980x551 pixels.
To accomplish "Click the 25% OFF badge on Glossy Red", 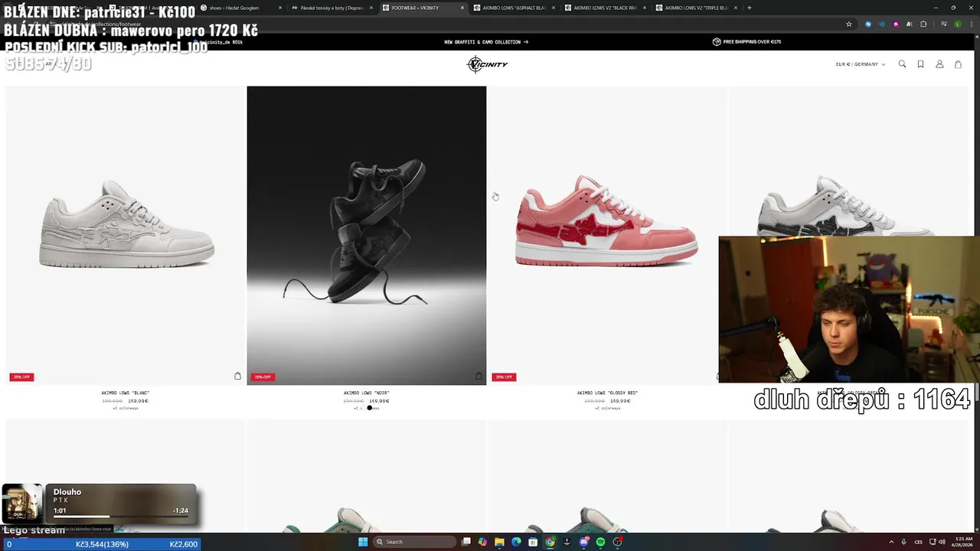I will pyautogui.click(x=504, y=377).
